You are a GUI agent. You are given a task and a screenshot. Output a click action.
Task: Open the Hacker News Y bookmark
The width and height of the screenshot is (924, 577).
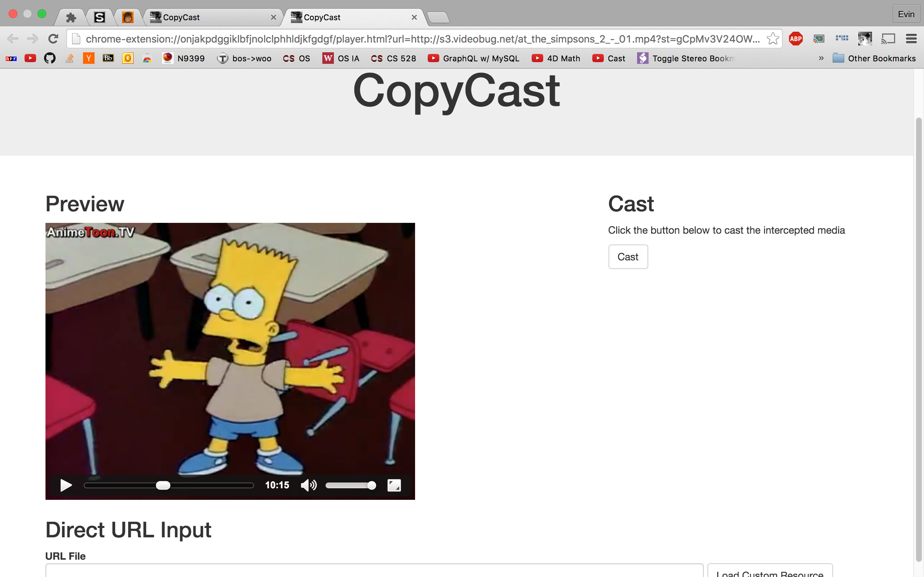[x=88, y=58]
